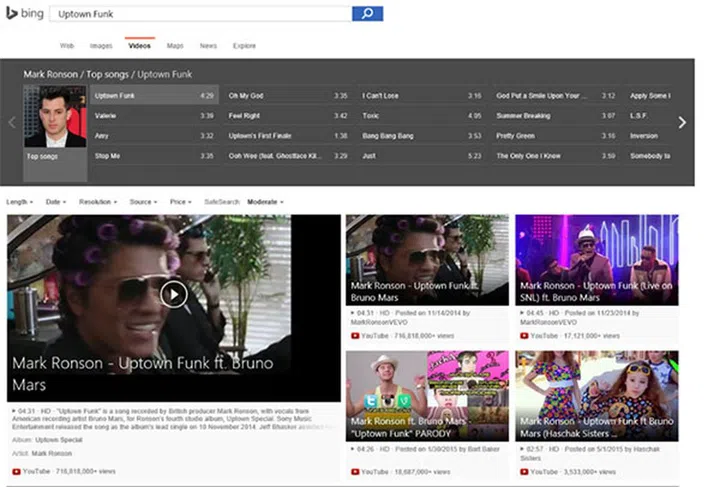Screen dimensions: 720x487
Task: Select the Videos tab
Action: (x=140, y=45)
